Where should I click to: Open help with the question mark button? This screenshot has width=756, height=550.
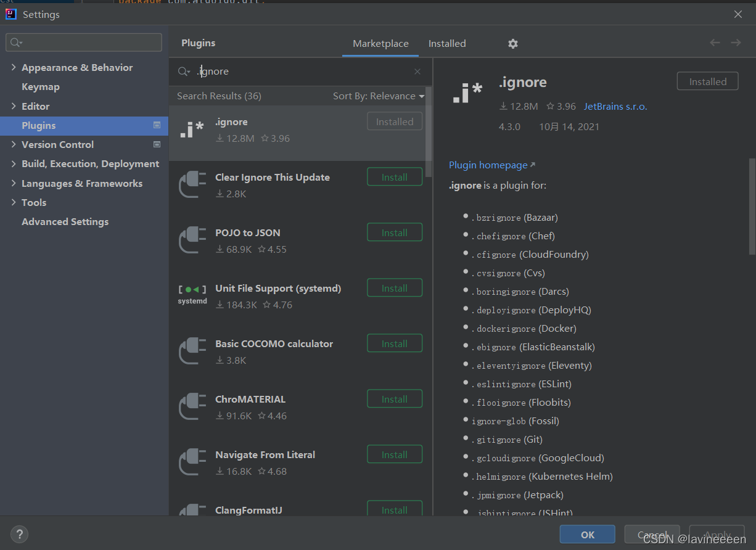pos(19,534)
